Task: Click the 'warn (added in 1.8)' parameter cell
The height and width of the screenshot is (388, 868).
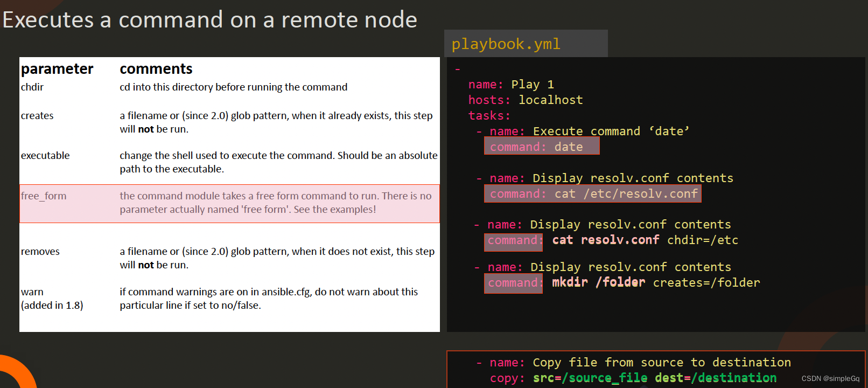Action: point(52,299)
